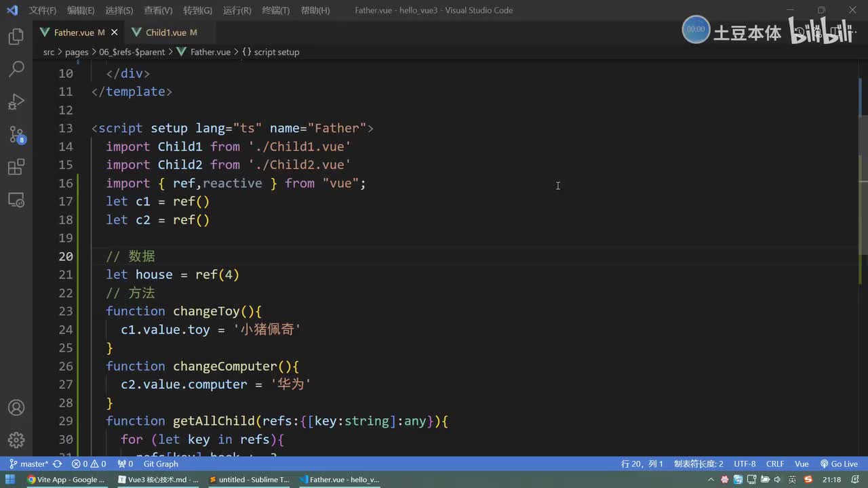
Task: Select the pages breadcrumb segment
Action: point(77,52)
